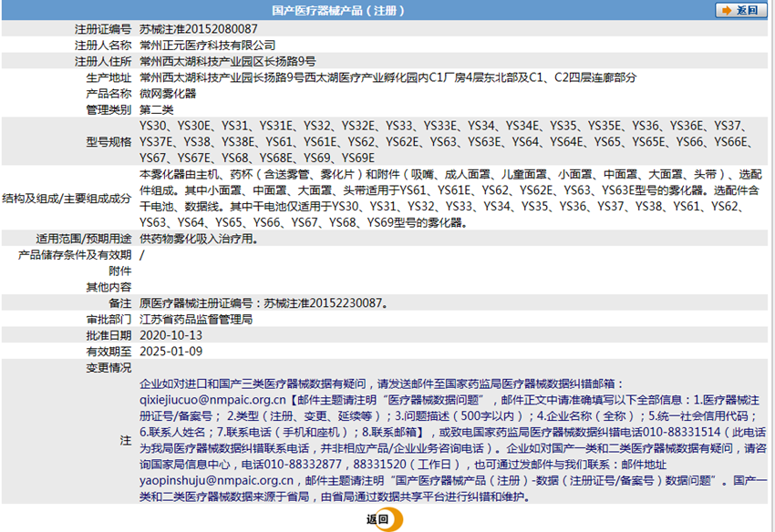The image size is (775, 532).
Task: Click the 管理类别 label
Action: 108,109
